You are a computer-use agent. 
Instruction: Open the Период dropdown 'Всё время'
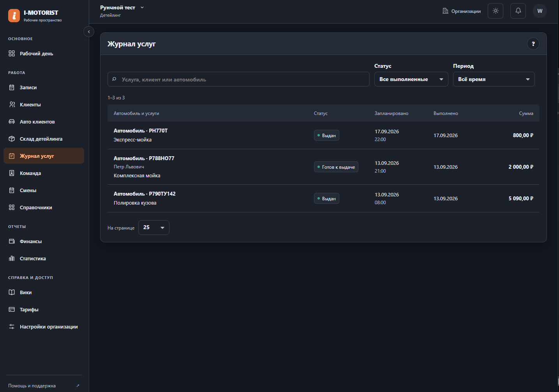coord(494,79)
